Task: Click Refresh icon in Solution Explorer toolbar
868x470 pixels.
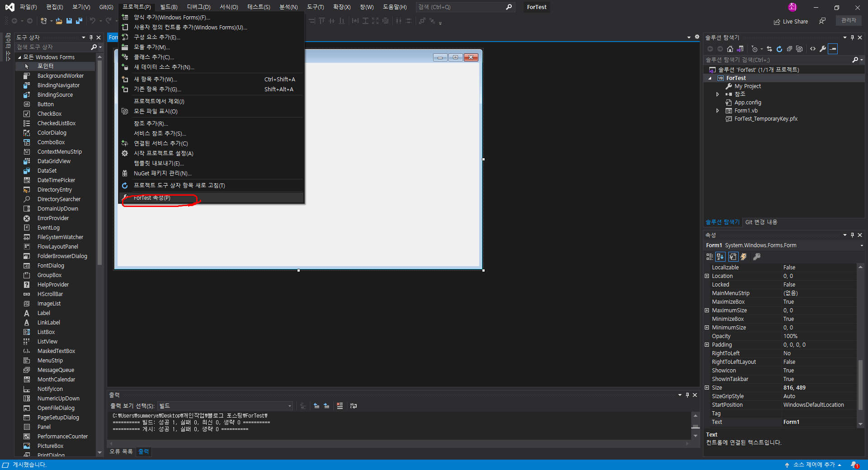Action: [x=779, y=49]
